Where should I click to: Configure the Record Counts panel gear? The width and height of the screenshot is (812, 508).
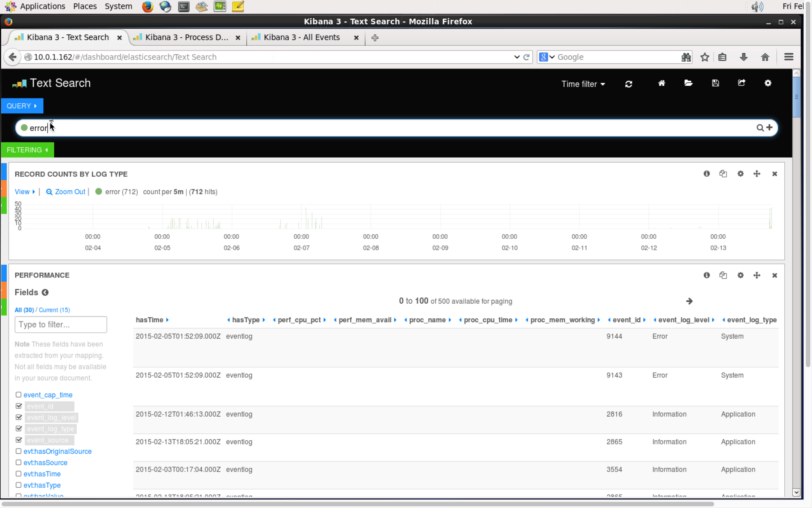(x=740, y=174)
